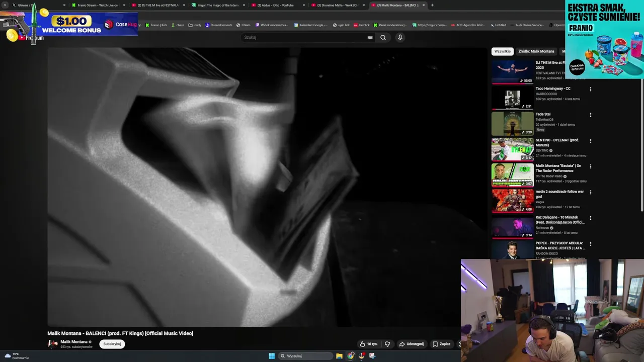644x362 pixels.
Task: Select the Źródło: Malik Montana chip
Action: click(536, 51)
